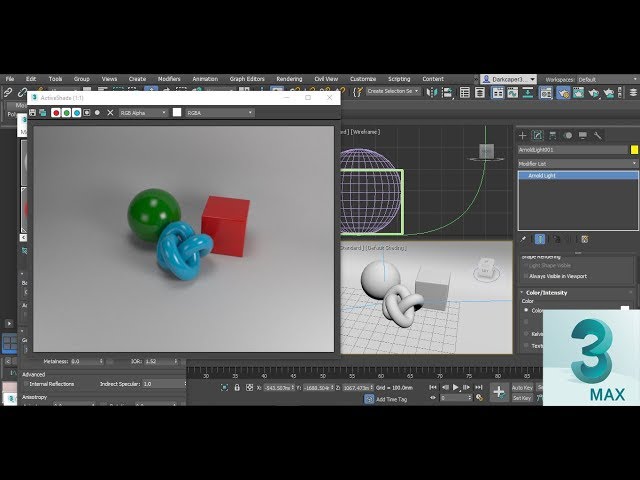Image resolution: width=640 pixels, height=480 pixels.
Task: Select the Color radio button
Action: coord(526,310)
